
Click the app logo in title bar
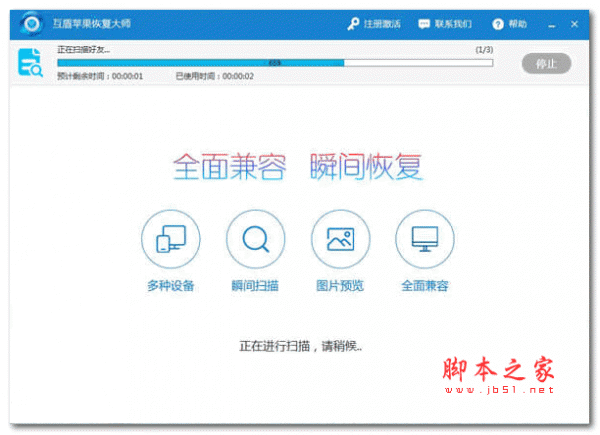(x=32, y=24)
